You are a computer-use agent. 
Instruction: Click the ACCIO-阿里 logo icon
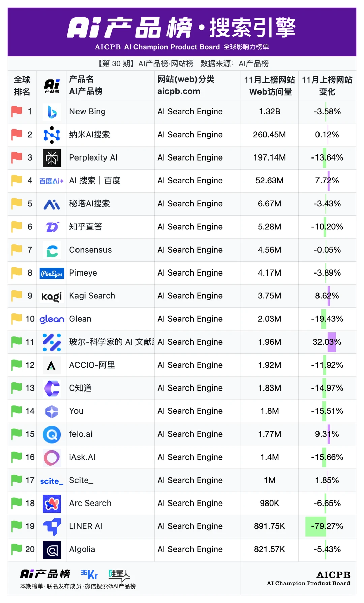(x=52, y=365)
